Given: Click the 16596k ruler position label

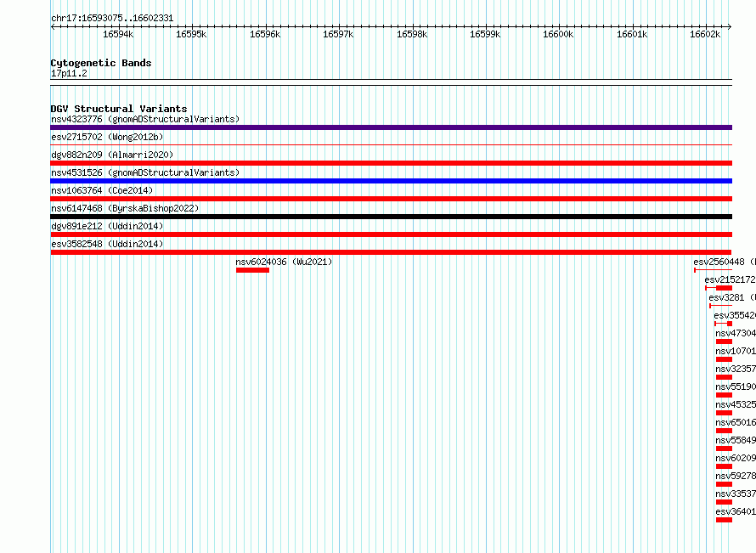Looking at the screenshot, I should 265,34.
